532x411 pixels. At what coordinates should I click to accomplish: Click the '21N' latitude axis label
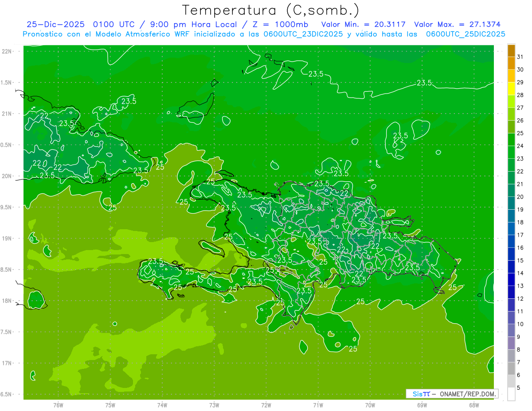[x=7, y=114]
